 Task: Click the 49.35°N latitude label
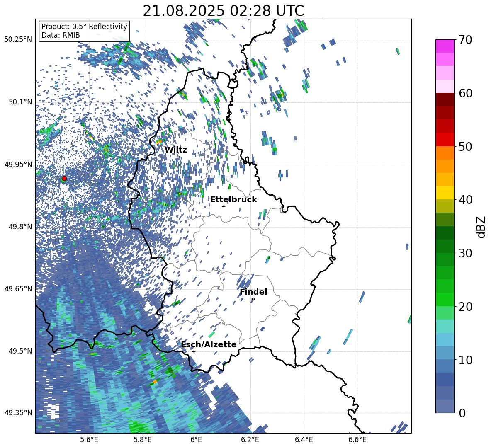click(x=18, y=413)
